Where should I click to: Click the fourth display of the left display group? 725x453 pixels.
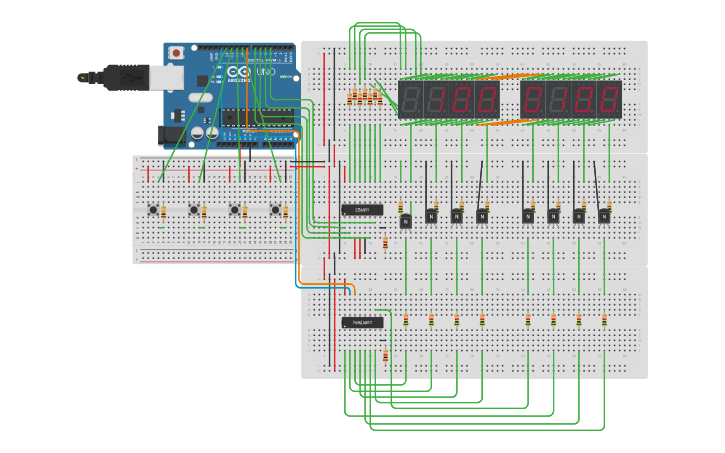[487, 99]
